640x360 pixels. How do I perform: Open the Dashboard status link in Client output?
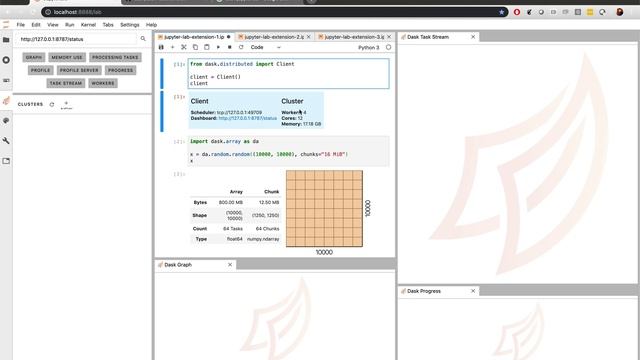click(x=247, y=118)
